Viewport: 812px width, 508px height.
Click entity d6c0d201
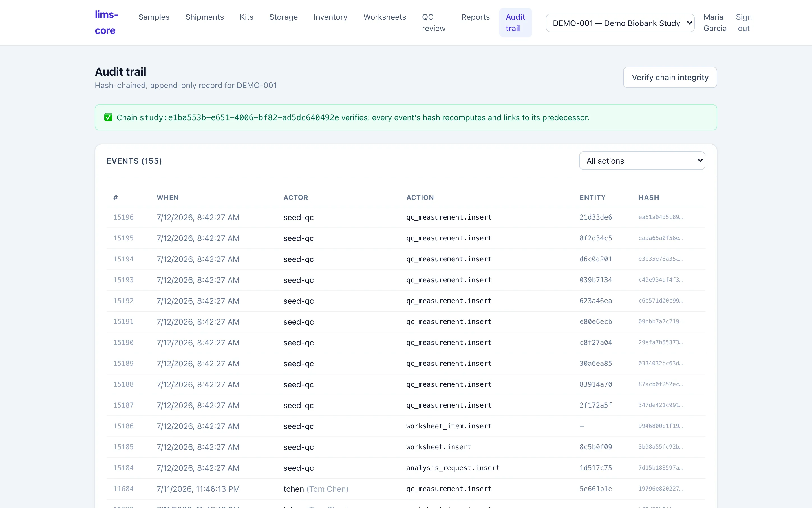click(595, 259)
